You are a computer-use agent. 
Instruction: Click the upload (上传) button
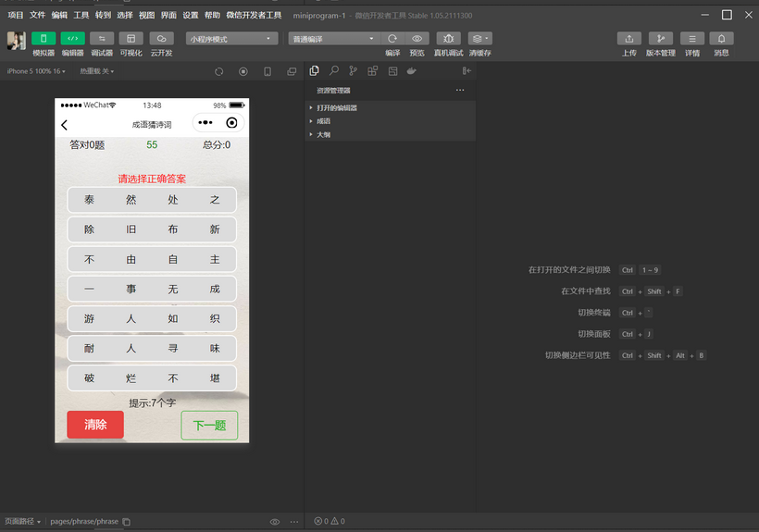coord(629,38)
